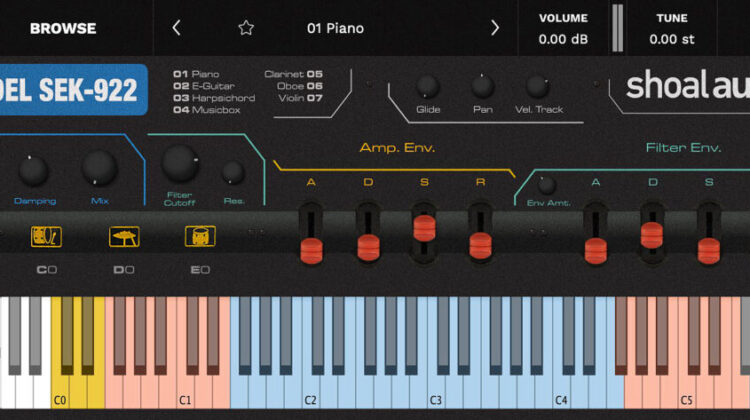Open the BROWSE preset browser
This screenshot has height=420, width=750.
[63, 29]
